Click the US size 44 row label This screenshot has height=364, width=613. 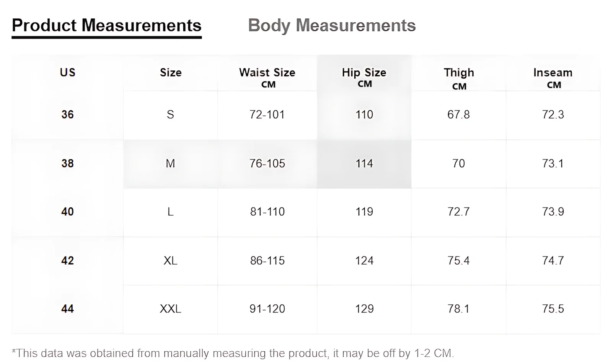point(68,309)
